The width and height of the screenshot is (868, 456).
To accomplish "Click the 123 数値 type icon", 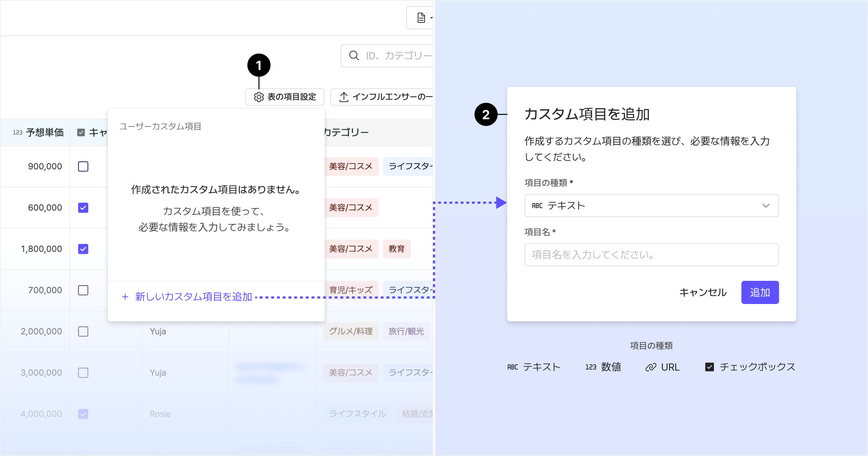I will (x=591, y=367).
